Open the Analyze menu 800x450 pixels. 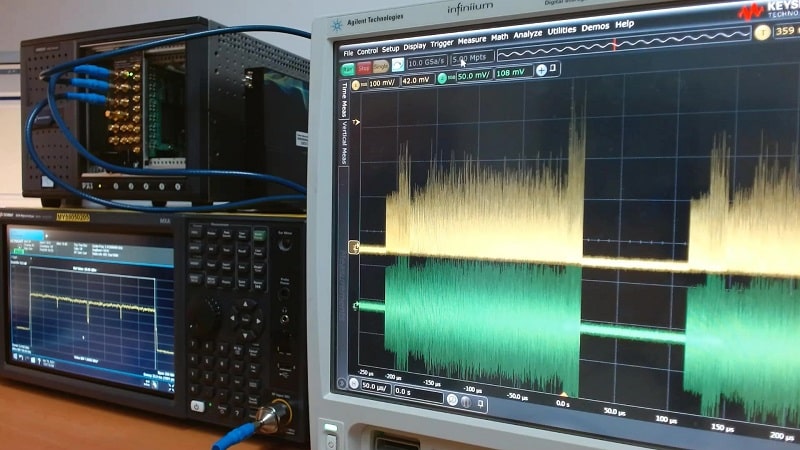pos(527,37)
